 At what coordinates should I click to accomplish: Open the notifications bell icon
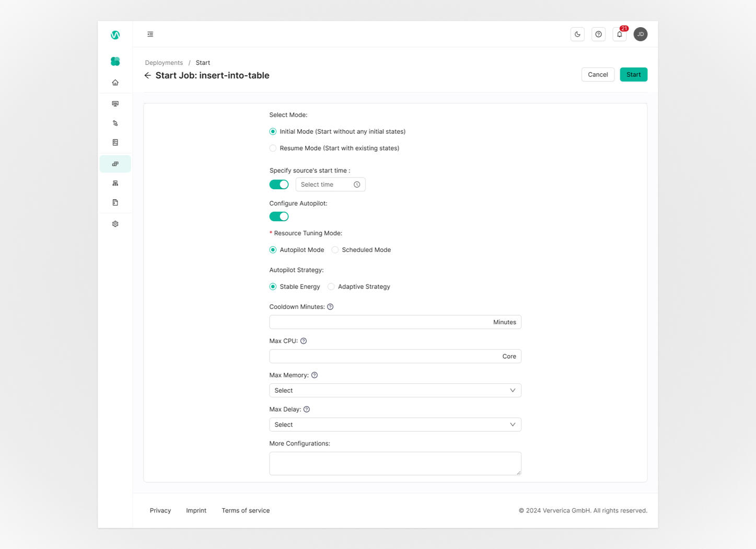[619, 35]
